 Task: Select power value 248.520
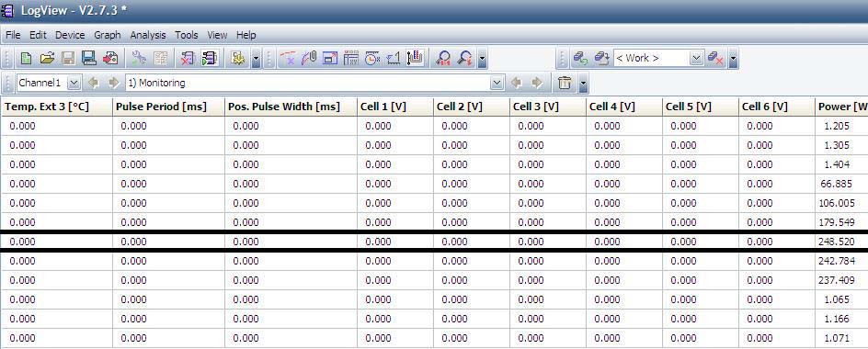(837, 242)
